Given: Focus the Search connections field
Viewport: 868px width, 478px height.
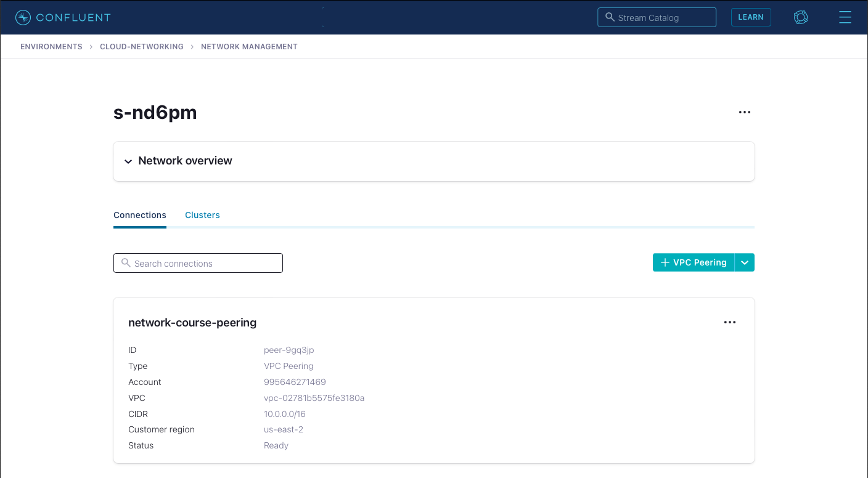Looking at the screenshot, I should [198, 263].
